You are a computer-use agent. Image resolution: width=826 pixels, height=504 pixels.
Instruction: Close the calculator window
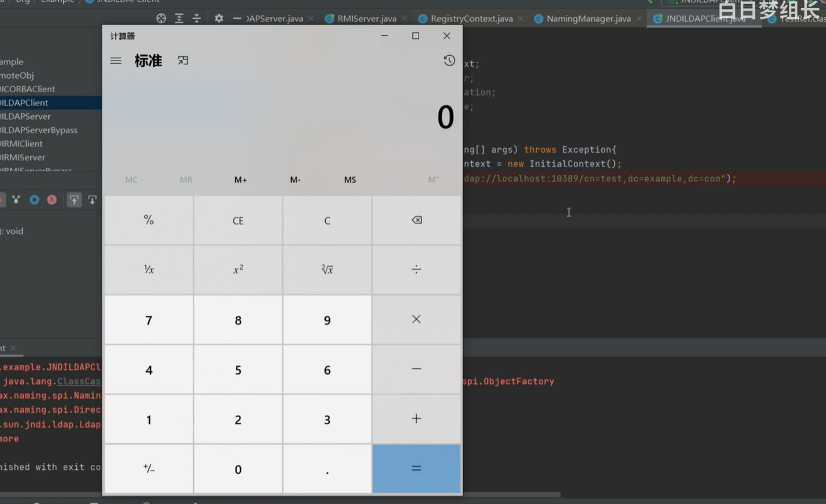(x=446, y=36)
